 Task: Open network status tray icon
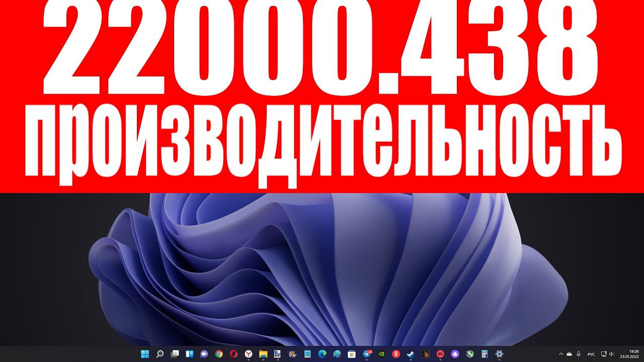click(x=604, y=354)
